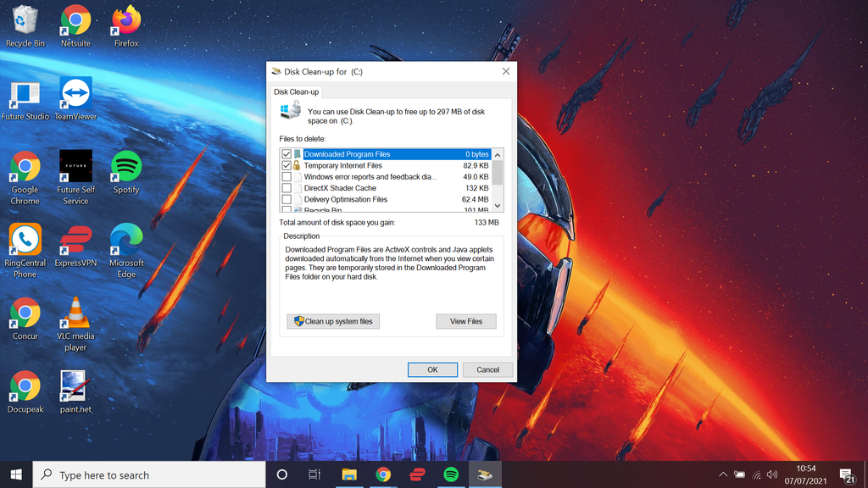868x488 pixels.
Task: Check the DirectX Shader Cache box
Action: click(x=287, y=188)
